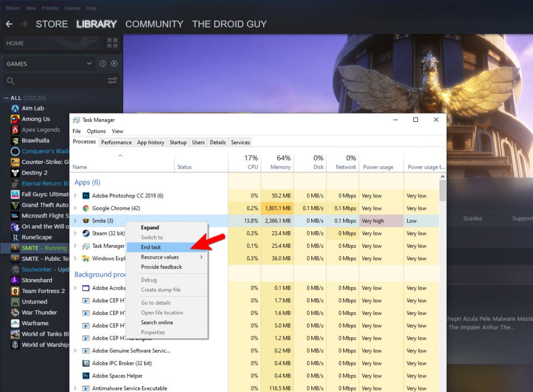Image resolution: width=533 pixels, height=392 pixels.
Task: Open the Steam COMMUNITY section
Action: click(x=154, y=24)
